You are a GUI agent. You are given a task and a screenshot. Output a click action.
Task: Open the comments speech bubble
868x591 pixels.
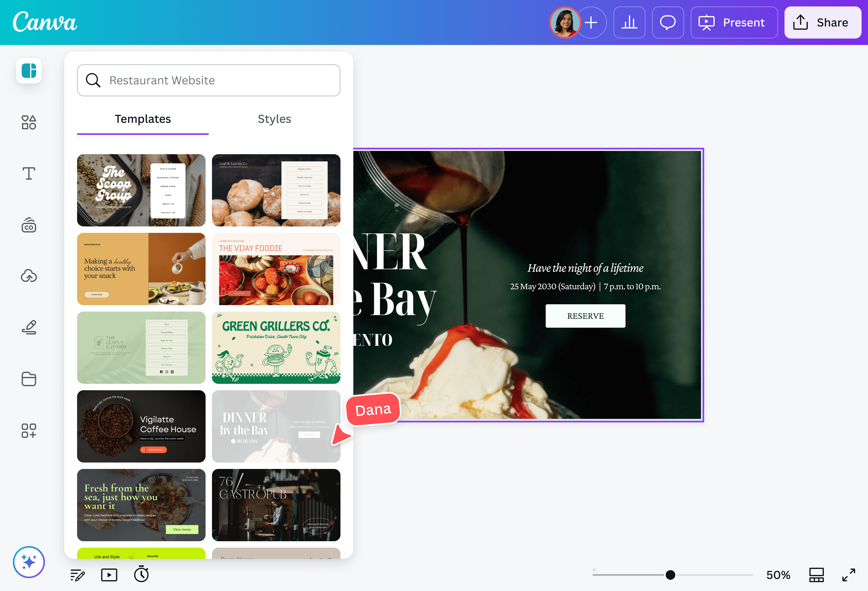click(667, 22)
